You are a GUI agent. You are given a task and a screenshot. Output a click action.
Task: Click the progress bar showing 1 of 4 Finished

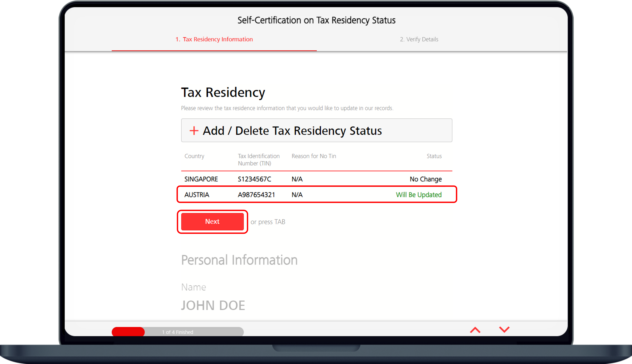point(178,332)
